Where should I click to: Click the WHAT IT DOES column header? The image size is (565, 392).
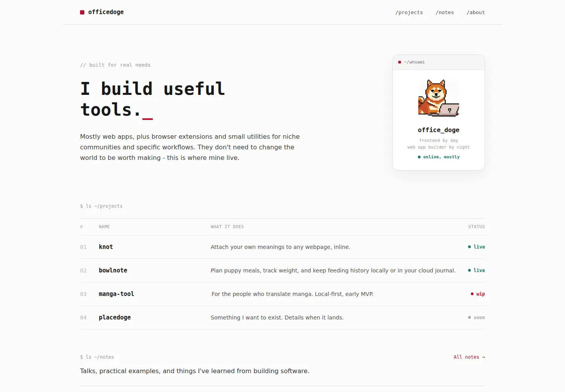point(227,227)
